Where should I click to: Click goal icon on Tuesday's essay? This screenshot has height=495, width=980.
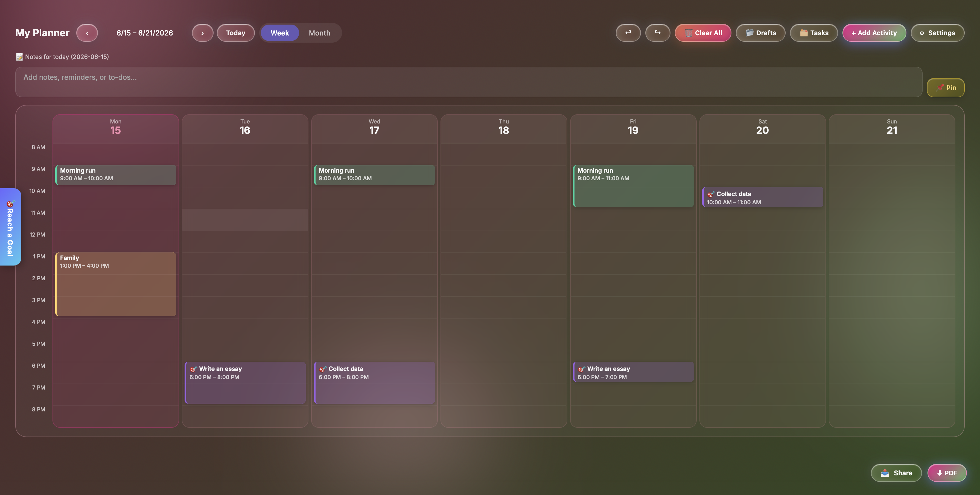click(x=193, y=369)
